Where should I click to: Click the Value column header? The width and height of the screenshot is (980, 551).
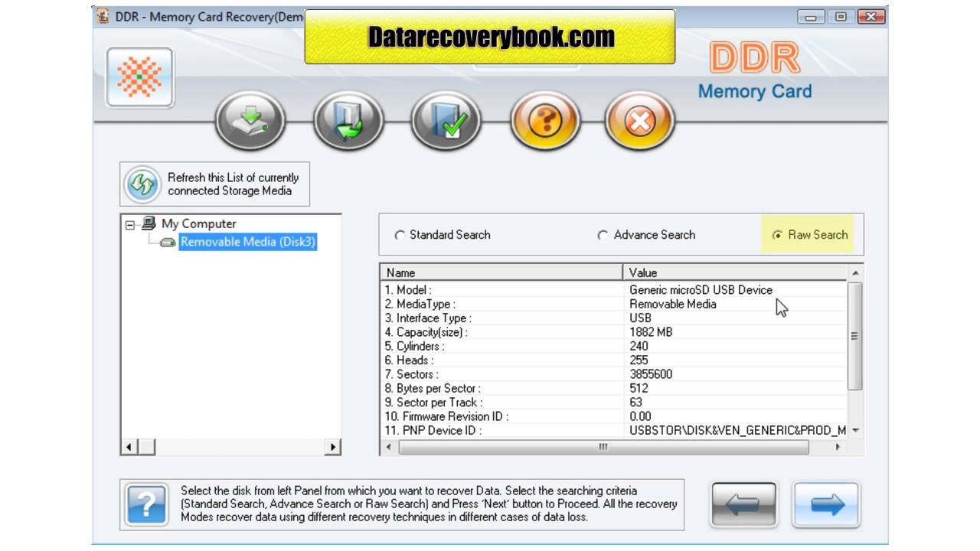pyautogui.click(x=735, y=272)
